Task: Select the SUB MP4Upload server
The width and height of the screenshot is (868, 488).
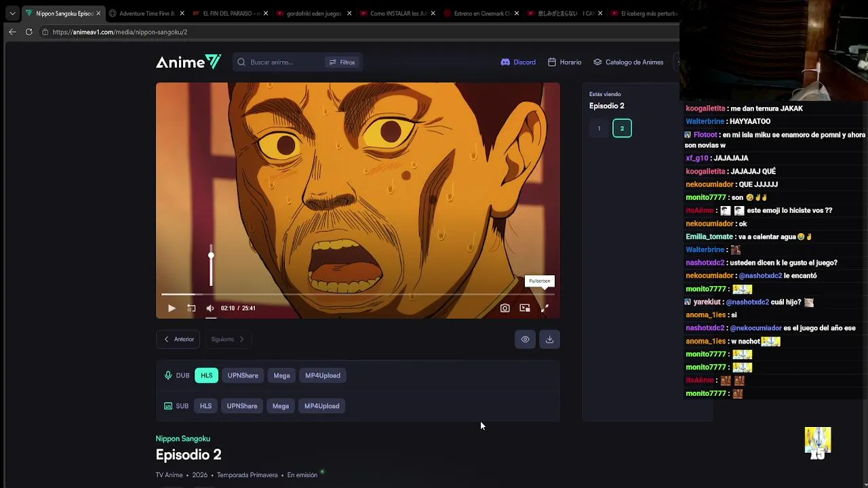Action: 322,406
